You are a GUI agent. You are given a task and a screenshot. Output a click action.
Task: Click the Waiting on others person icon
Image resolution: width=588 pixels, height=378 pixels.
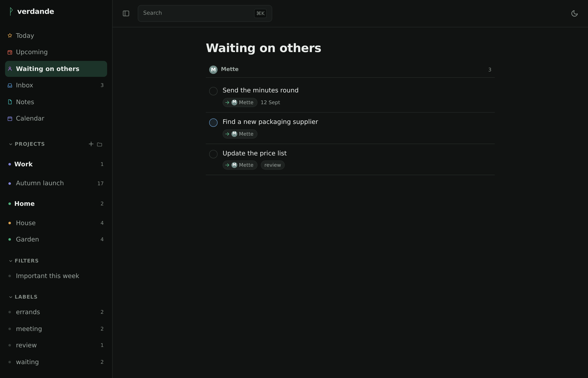[x=10, y=69]
